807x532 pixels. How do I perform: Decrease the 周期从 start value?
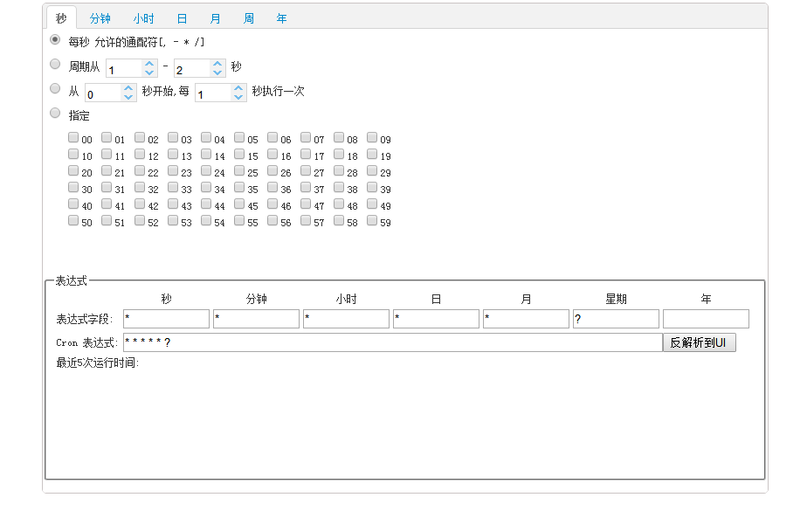[149, 73]
